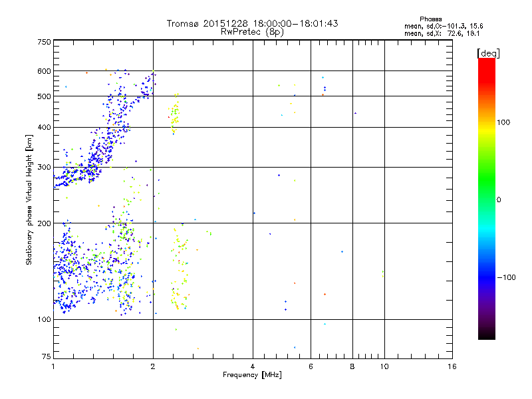
Task: Click the 'Frequency [MHz]' axis title
Action: click(252, 375)
